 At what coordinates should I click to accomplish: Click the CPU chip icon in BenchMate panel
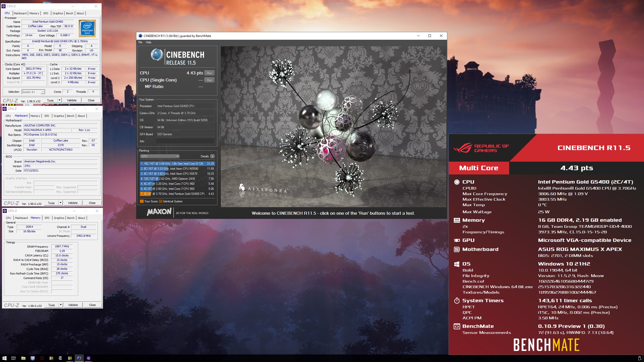[x=457, y=182]
